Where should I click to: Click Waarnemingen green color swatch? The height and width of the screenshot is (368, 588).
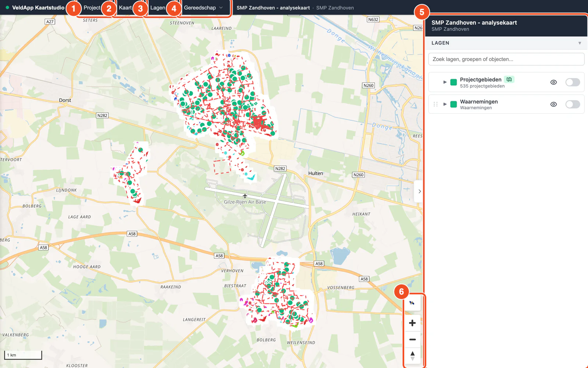pos(453,104)
